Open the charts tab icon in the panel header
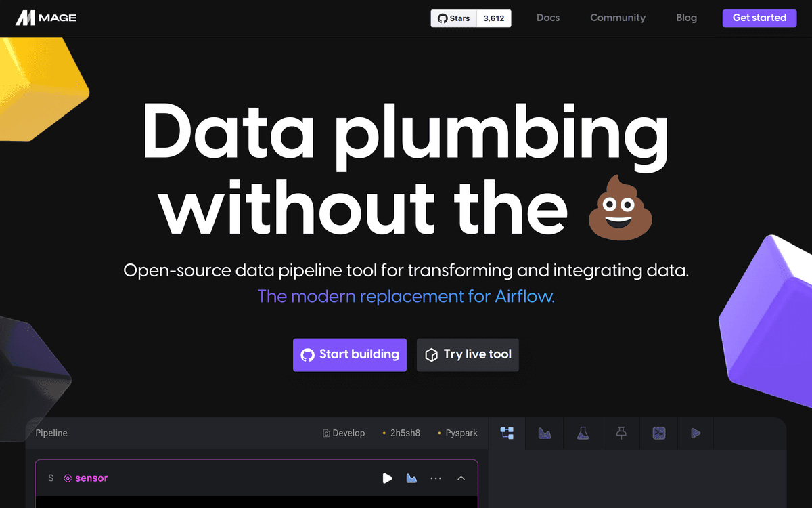The width and height of the screenshot is (812, 508). tap(545, 433)
